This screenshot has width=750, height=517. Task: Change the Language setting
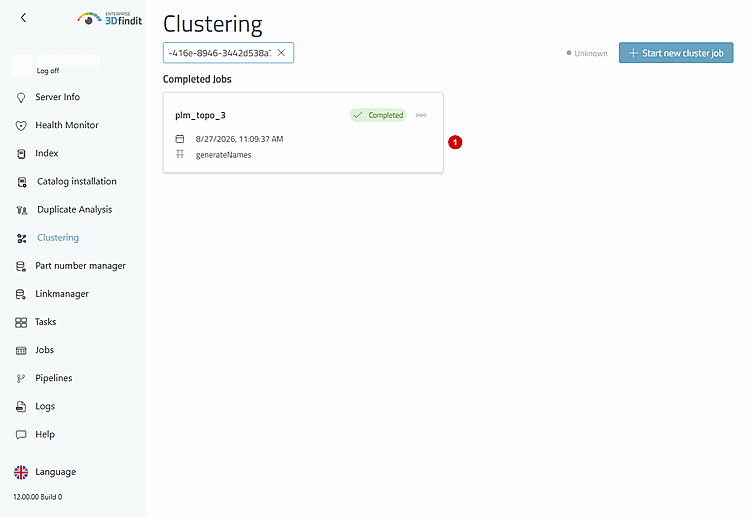[x=55, y=472]
